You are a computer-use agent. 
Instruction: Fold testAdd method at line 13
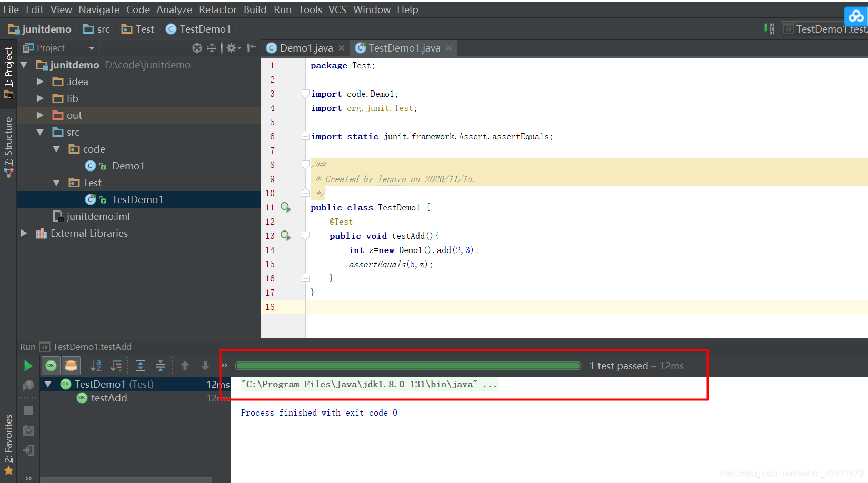pos(305,235)
